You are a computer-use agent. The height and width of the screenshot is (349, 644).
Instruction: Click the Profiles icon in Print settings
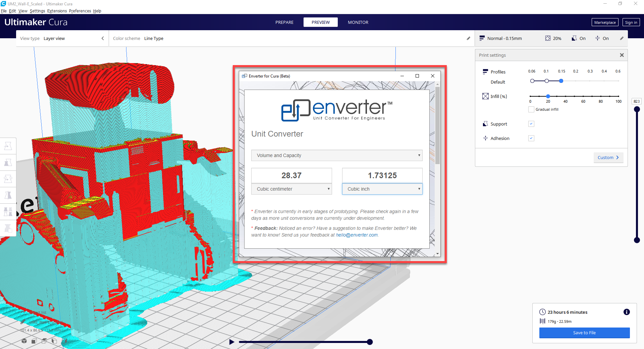coord(485,72)
